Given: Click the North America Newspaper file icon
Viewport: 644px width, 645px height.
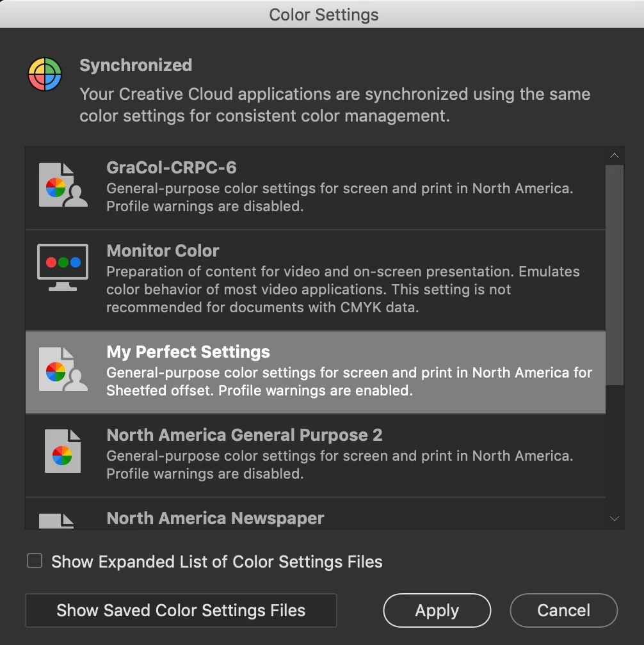Looking at the screenshot, I should tap(56, 521).
